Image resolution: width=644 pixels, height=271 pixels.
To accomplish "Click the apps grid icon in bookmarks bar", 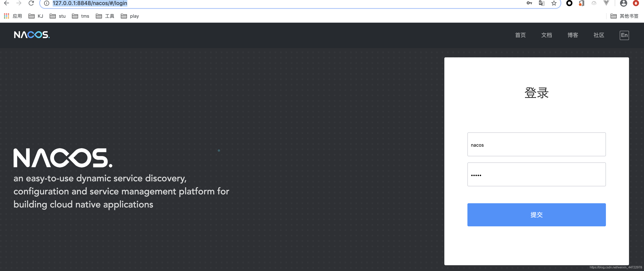I will 7,16.
